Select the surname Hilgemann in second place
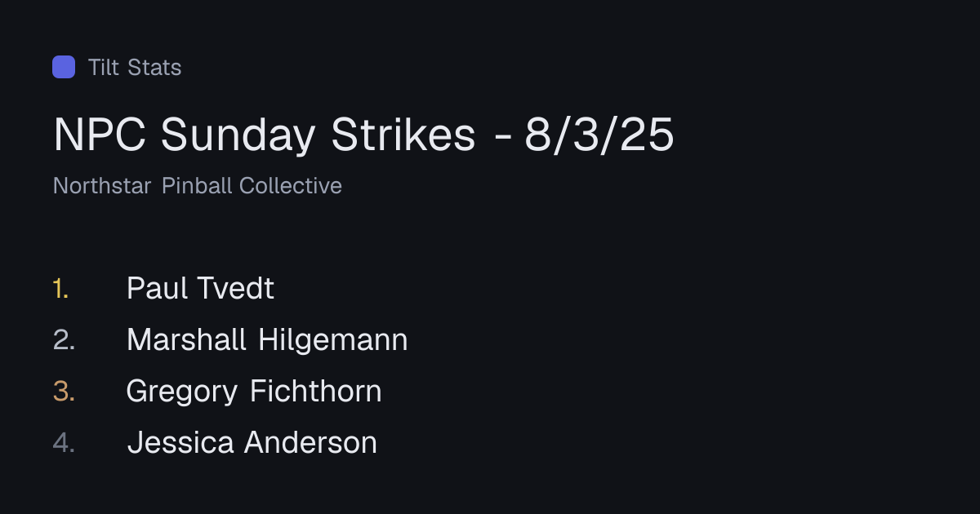Screen dimensions: 980x514 333,340
